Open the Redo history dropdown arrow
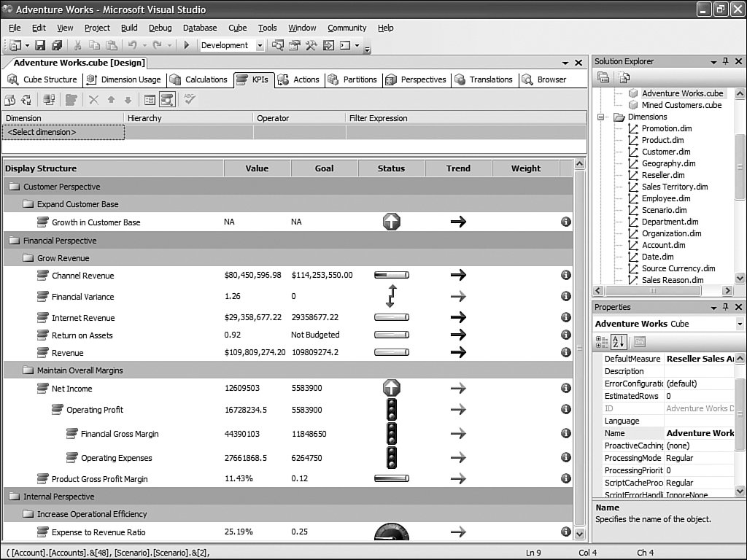Image resolution: width=747 pixels, height=560 pixels. coord(169,45)
